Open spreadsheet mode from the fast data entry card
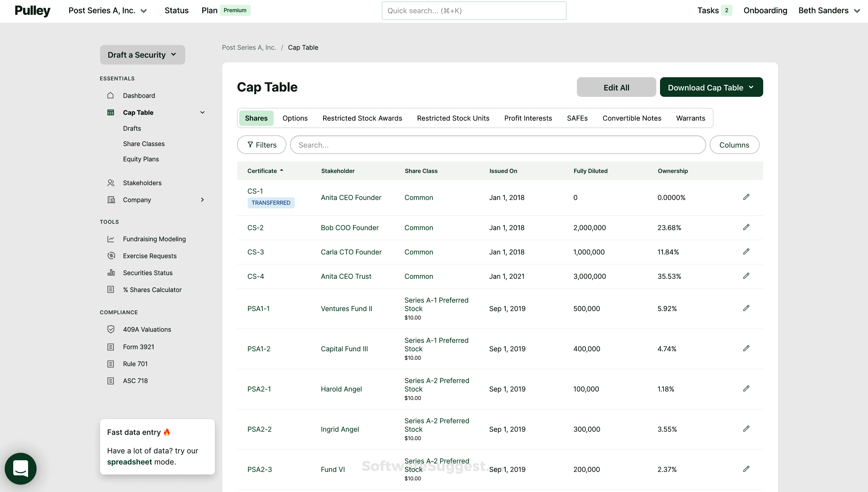This screenshot has height=492, width=868. (x=130, y=462)
